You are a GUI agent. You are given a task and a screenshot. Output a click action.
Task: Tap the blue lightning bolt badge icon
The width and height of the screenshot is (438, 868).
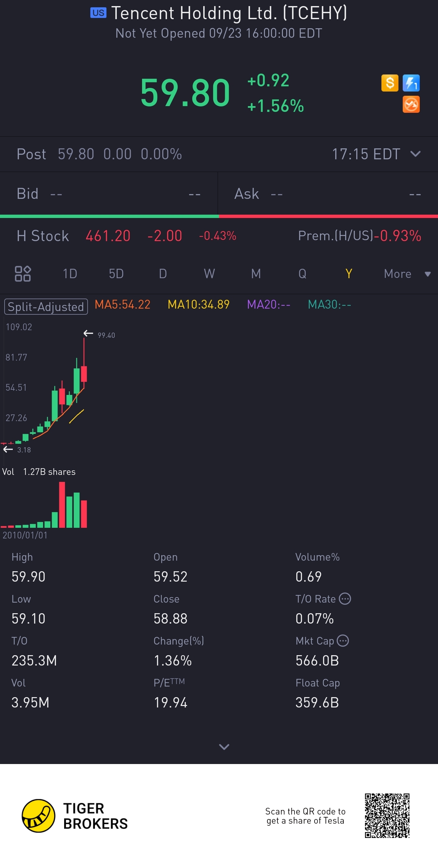pos(411,83)
